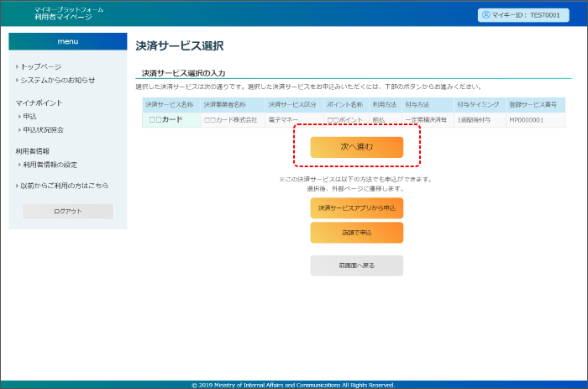Select the 電子マネー cell
This screenshot has width=588, height=389.
pyautogui.click(x=294, y=120)
